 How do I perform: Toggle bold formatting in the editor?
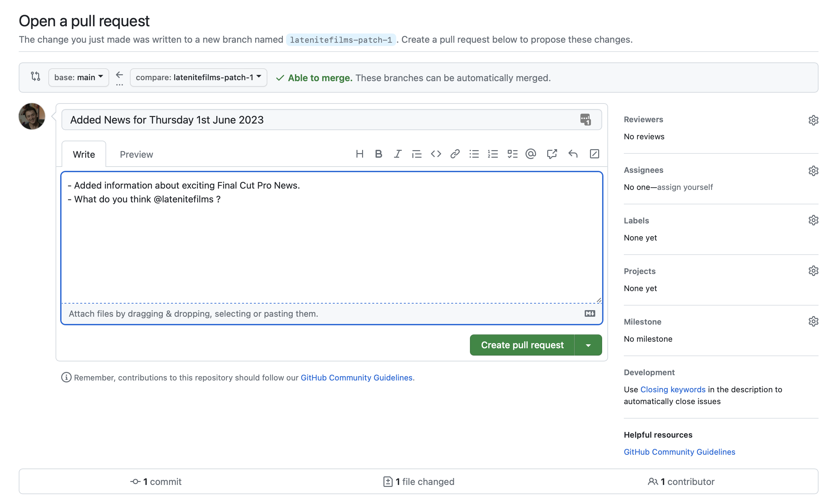tap(379, 154)
